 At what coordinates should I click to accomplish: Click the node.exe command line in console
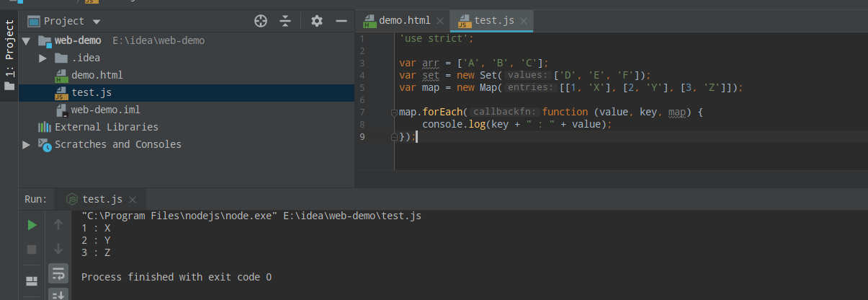(251, 216)
